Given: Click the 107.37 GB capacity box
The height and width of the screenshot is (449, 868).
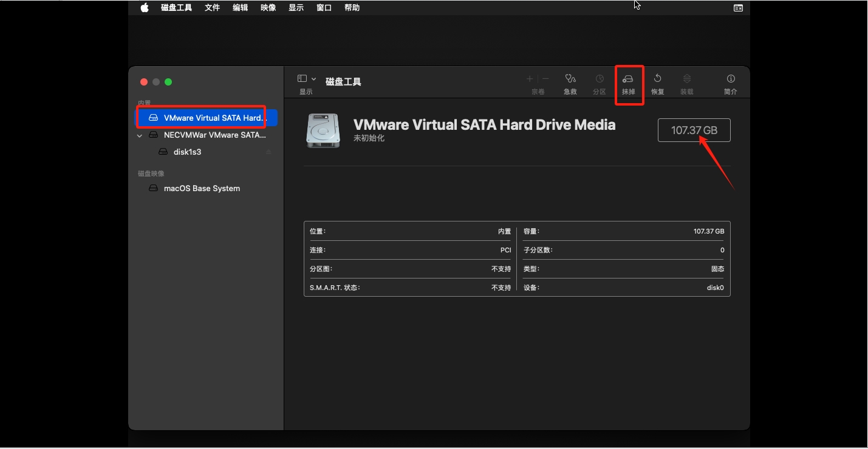Looking at the screenshot, I should coord(694,130).
